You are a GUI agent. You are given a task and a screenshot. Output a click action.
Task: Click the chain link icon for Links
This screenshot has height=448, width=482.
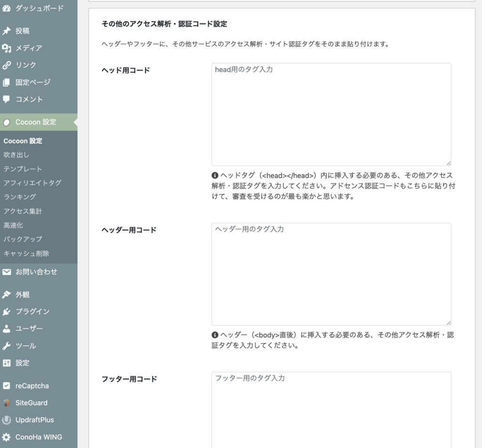click(6, 65)
